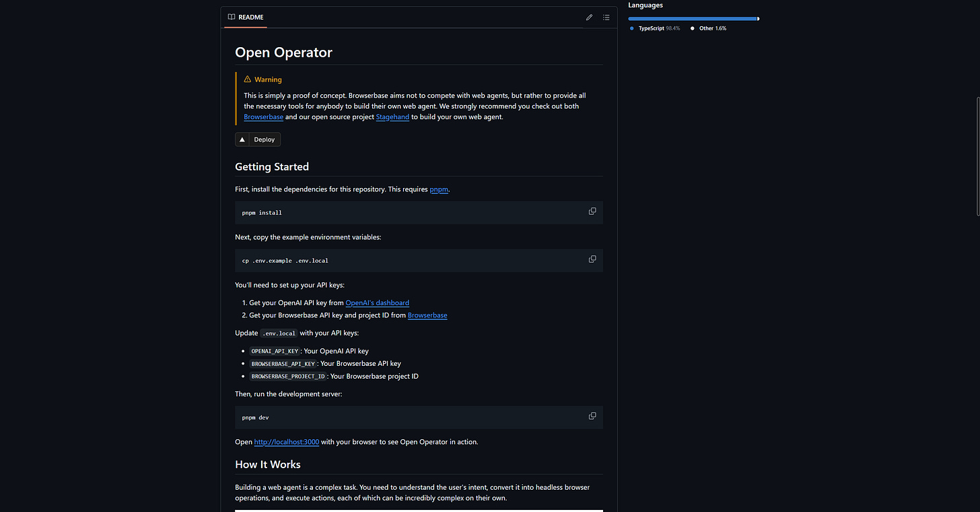This screenshot has height=512, width=980.
Task: Click the TypeScript 98.4% language entry
Action: click(x=655, y=28)
